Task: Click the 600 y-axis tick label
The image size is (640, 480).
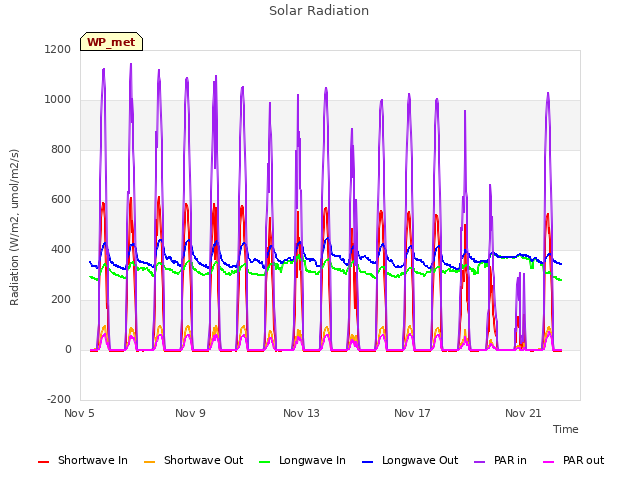Action: pyautogui.click(x=61, y=200)
